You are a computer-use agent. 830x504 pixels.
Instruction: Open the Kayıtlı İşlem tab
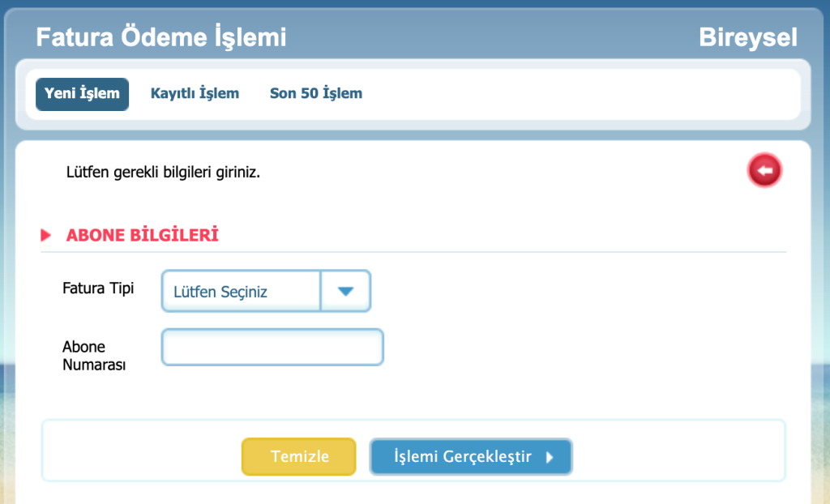(x=195, y=93)
